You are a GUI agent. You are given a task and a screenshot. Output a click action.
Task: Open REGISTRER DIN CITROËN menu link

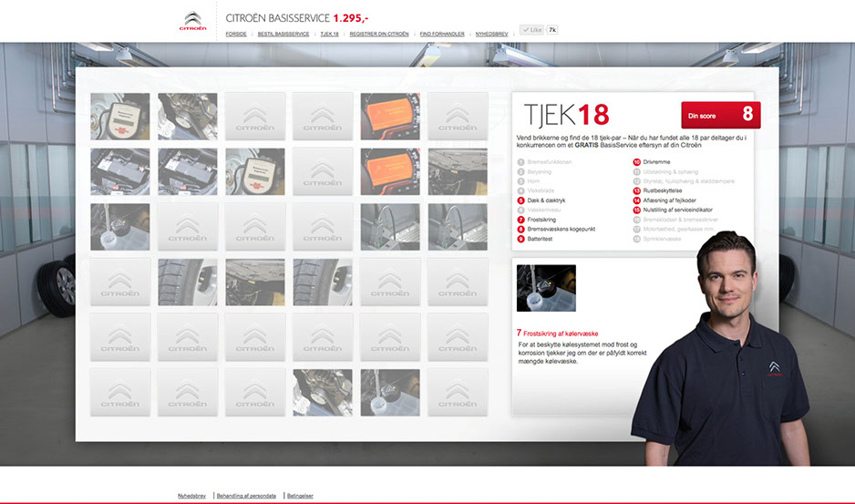[379, 34]
